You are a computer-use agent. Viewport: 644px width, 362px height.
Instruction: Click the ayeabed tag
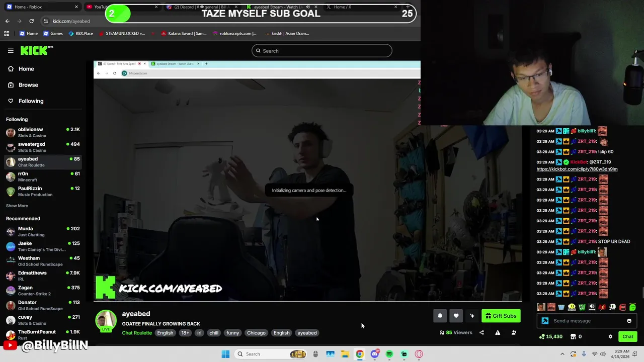click(x=307, y=333)
